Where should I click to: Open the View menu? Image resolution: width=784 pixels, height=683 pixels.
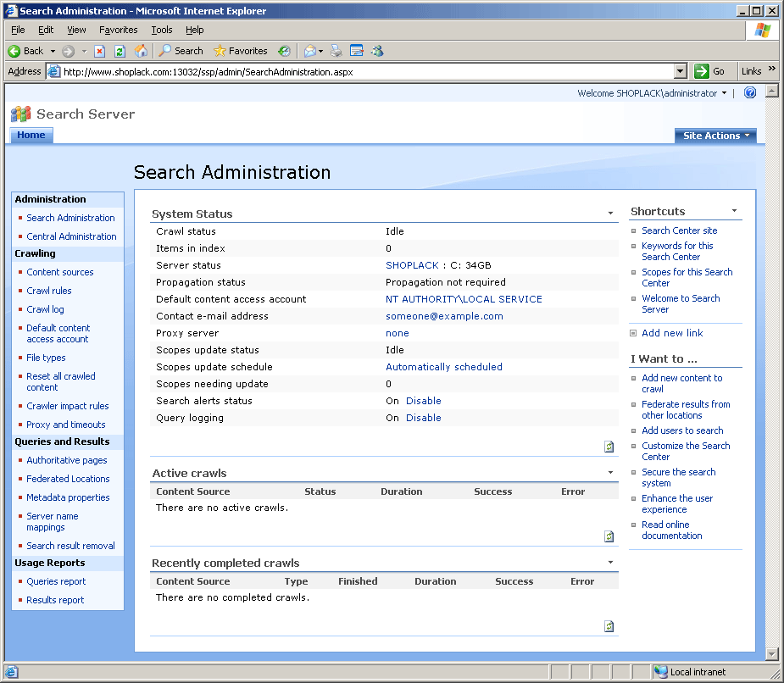[x=76, y=30]
